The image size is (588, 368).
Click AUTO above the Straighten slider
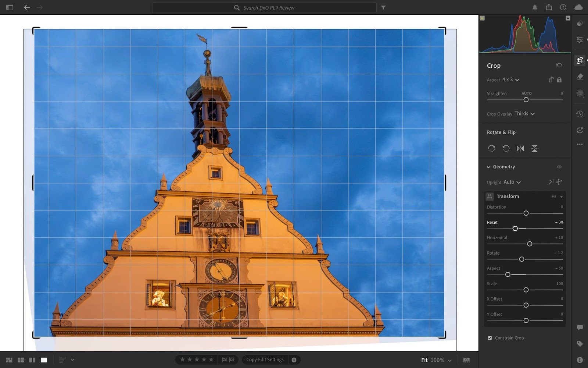[x=526, y=93]
